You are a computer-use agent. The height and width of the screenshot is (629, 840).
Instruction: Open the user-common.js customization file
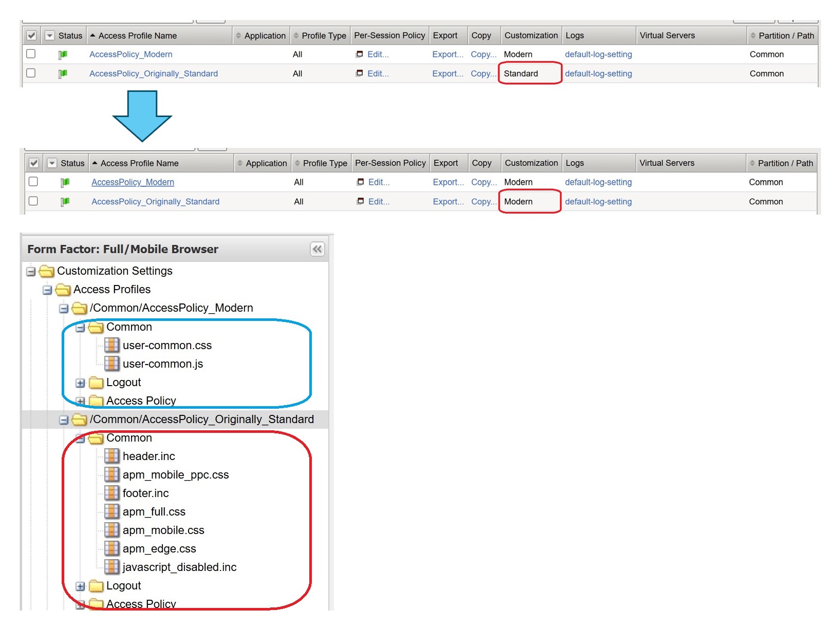point(162,364)
